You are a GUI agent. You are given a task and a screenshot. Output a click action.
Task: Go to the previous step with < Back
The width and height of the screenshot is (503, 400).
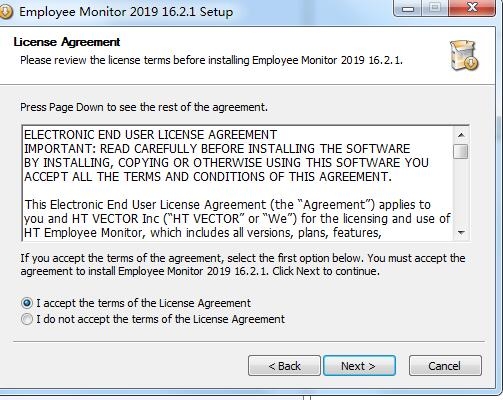[284, 366]
